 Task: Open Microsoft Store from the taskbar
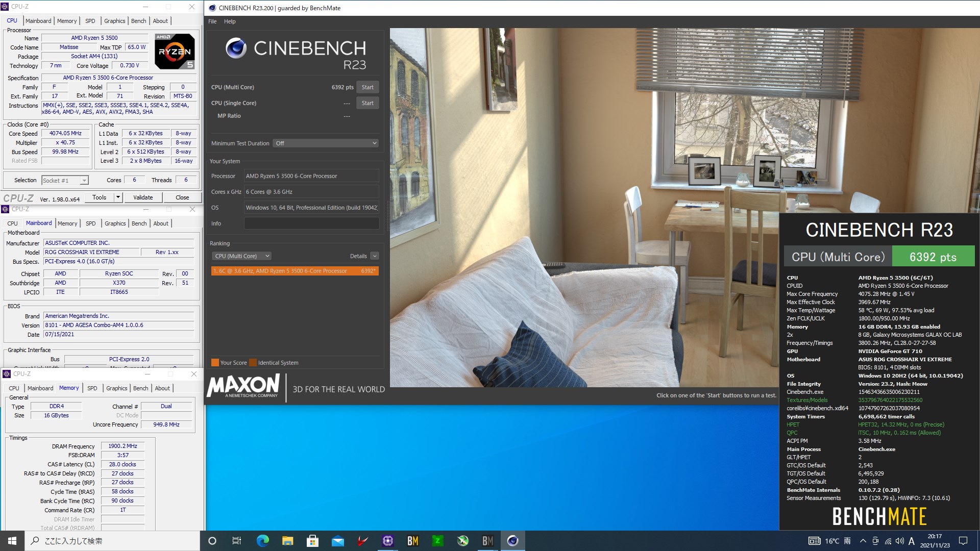coord(312,541)
